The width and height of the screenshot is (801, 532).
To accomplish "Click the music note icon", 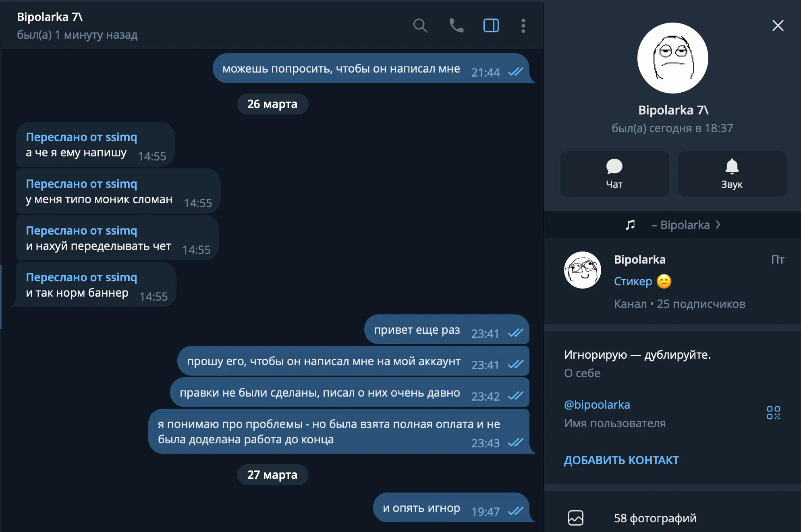I will tap(630, 224).
